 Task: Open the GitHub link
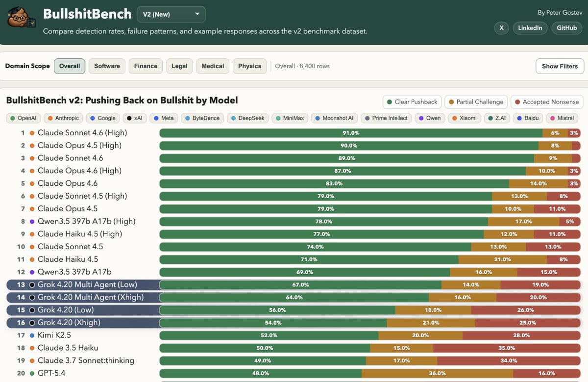pyautogui.click(x=566, y=28)
